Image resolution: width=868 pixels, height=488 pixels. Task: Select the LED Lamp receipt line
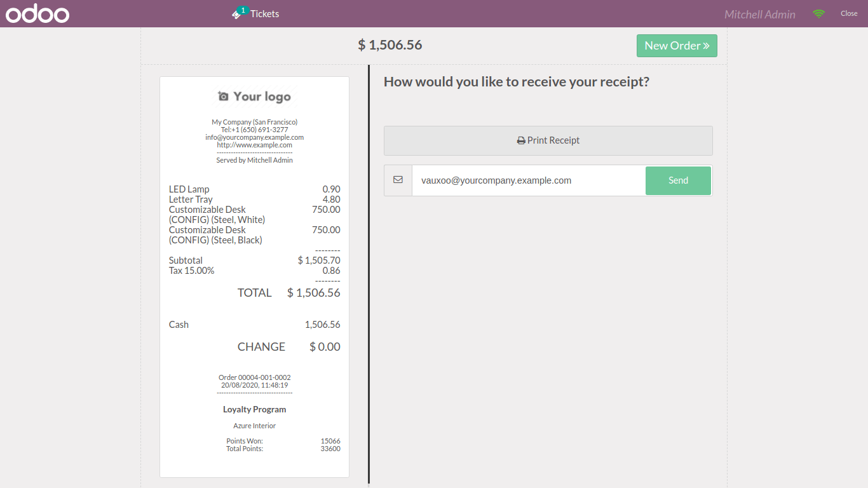coord(255,189)
